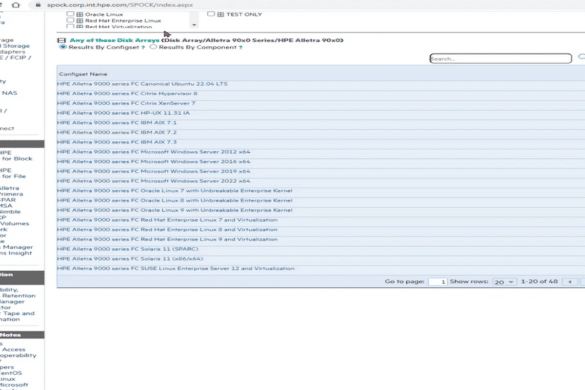The width and height of the screenshot is (585, 390).
Task: Click the OS list scroll-down arrow
Action: click(194, 25)
